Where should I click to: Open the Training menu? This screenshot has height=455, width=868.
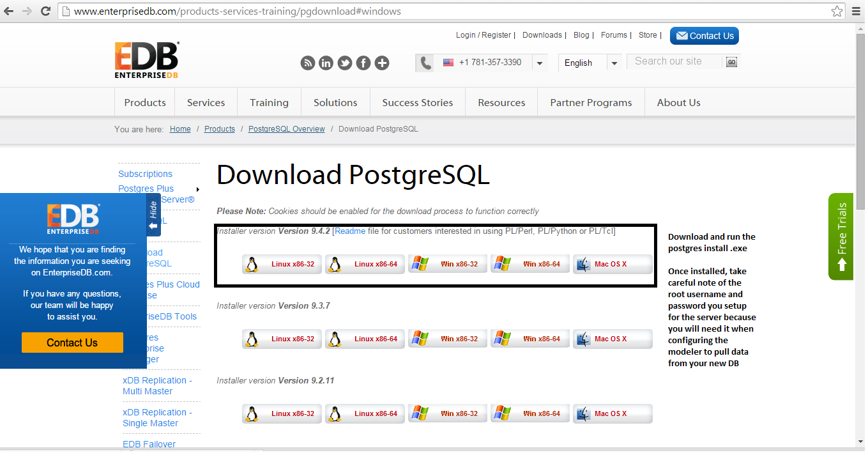point(269,102)
